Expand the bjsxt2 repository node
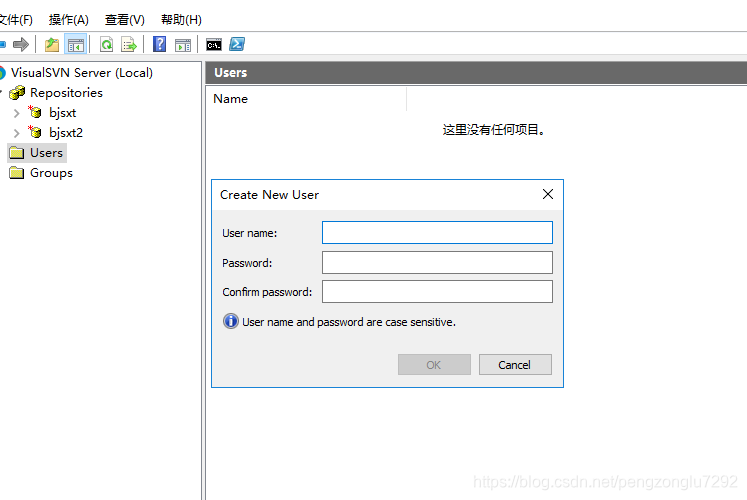747x500 pixels. tap(16, 133)
